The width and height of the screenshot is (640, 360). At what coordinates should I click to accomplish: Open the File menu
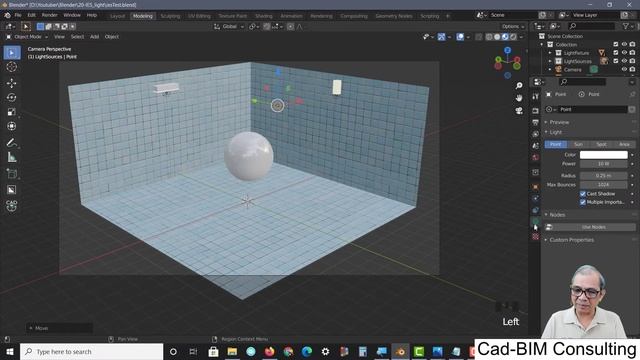coord(18,16)
